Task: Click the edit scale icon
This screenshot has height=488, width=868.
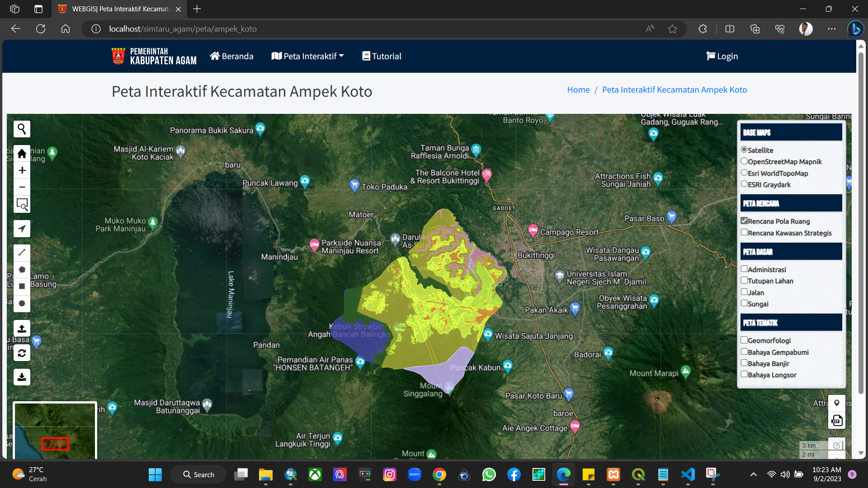Action: [836, 445]
